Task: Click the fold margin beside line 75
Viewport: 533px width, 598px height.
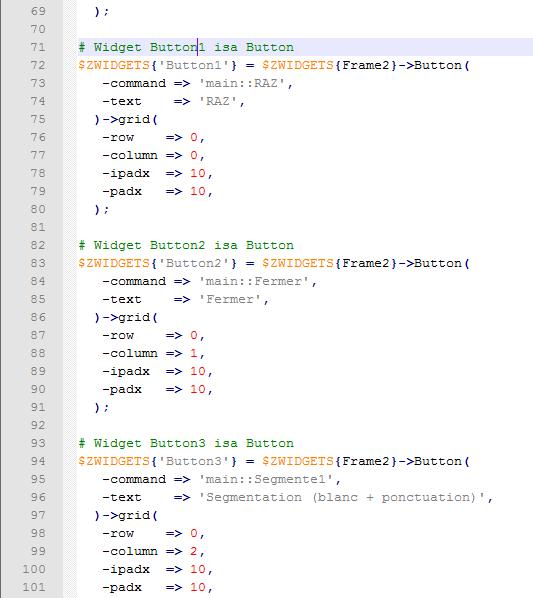Action: [x=70, y=119]
